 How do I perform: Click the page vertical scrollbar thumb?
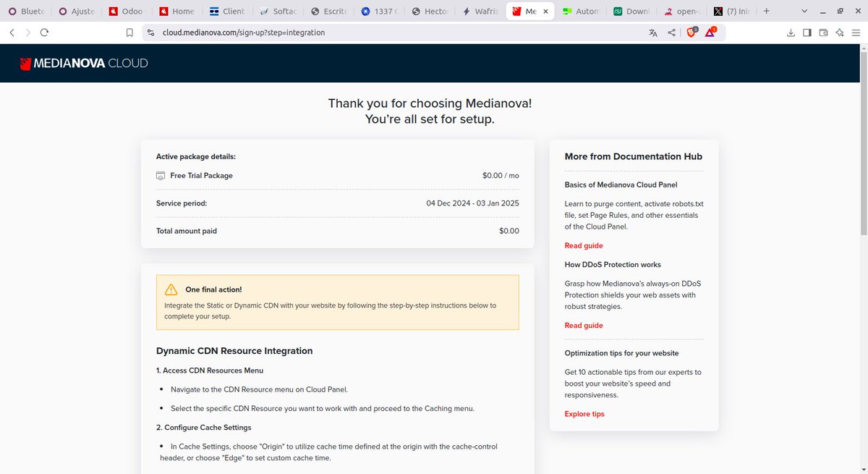coord(863,143)
